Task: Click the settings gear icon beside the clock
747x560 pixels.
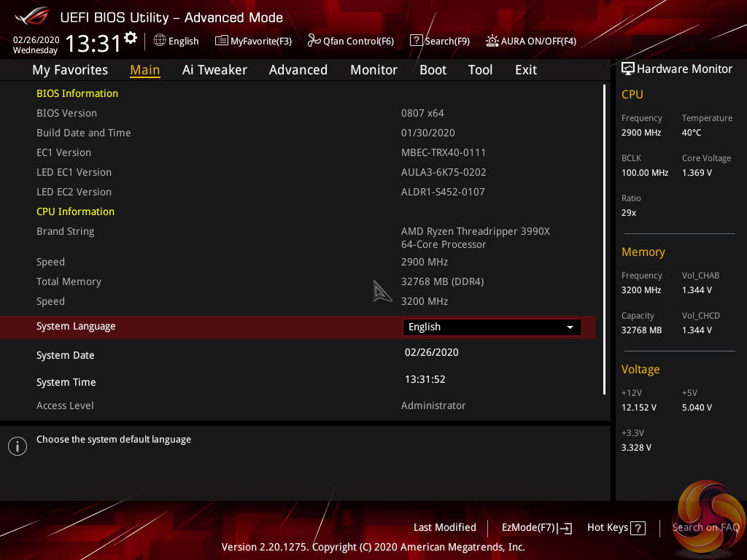Action: tap(131, 37)
